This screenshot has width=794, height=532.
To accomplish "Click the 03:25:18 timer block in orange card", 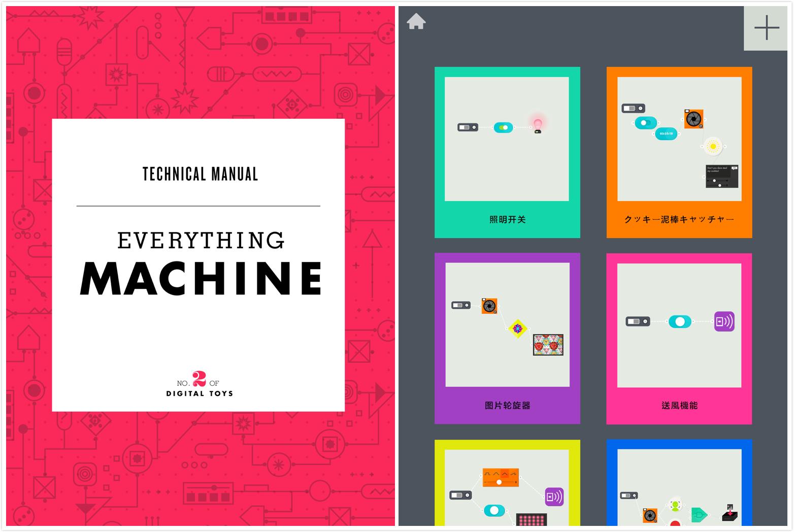I will point(666,134).
